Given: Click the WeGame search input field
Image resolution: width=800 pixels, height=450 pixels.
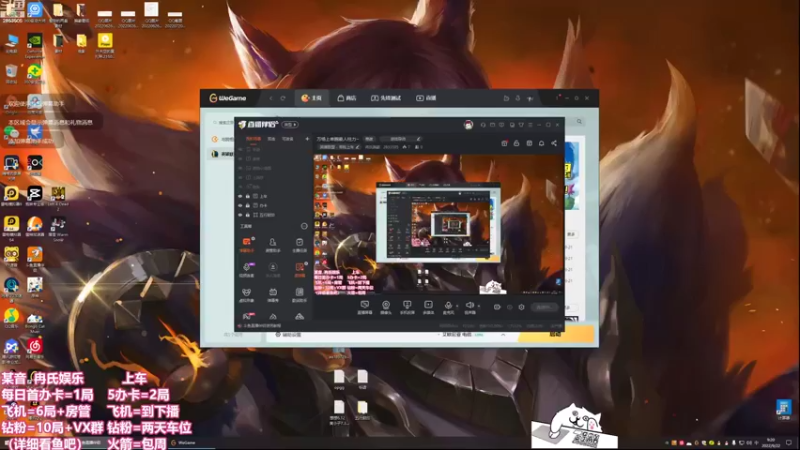Looking at the screenshot, I should [223, 122].
